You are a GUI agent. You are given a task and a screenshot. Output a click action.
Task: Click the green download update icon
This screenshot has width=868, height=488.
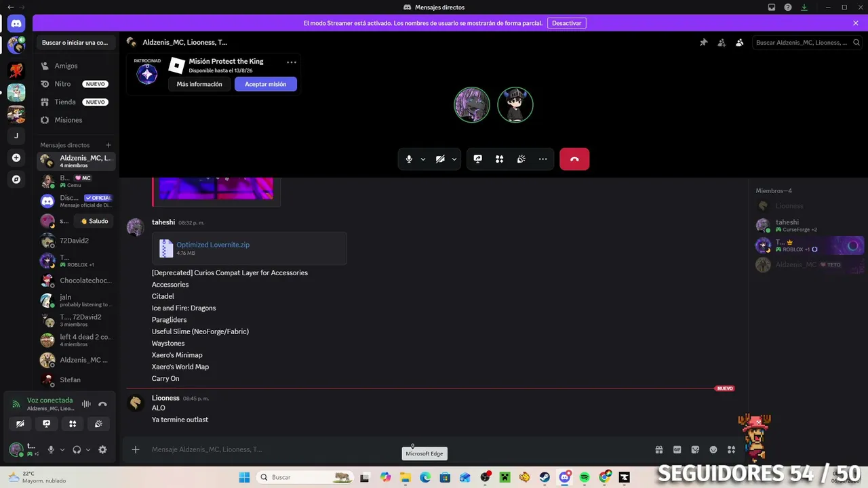(x=804, y=7)
